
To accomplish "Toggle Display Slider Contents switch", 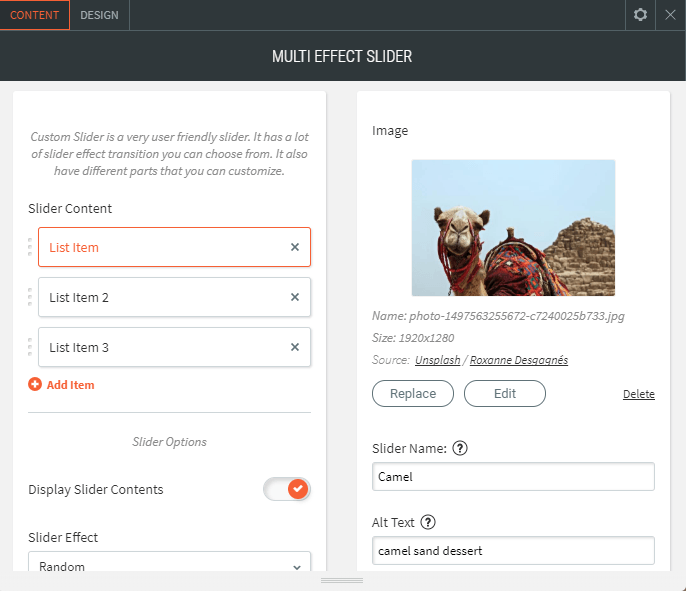I will (287, 489).
